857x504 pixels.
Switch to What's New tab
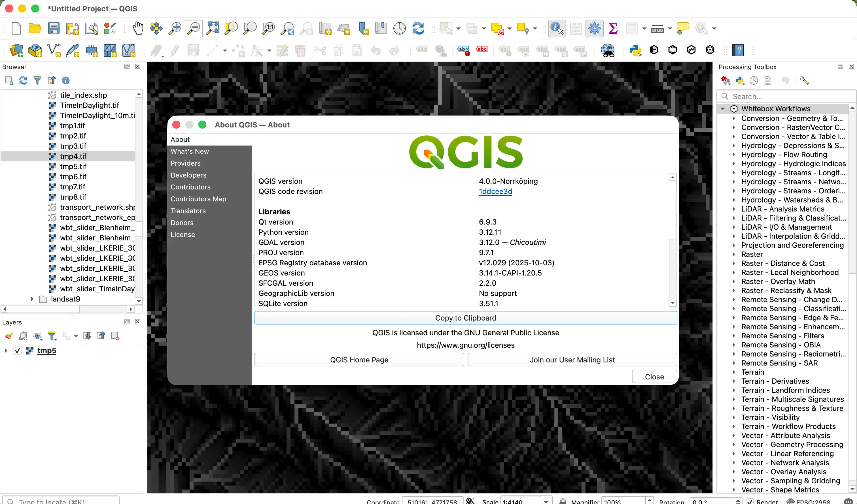click(x=189, y=151)
